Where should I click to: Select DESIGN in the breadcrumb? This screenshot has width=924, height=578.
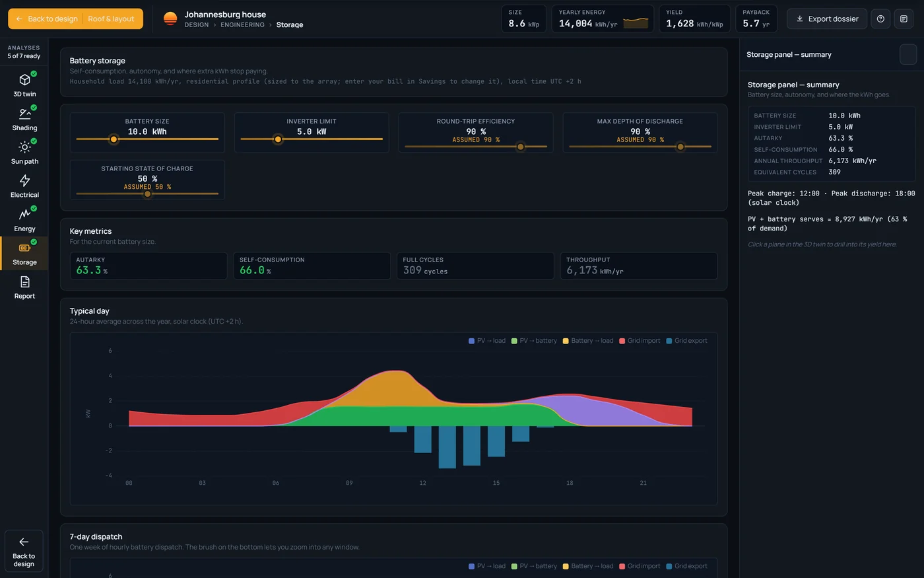pos(197,24)
